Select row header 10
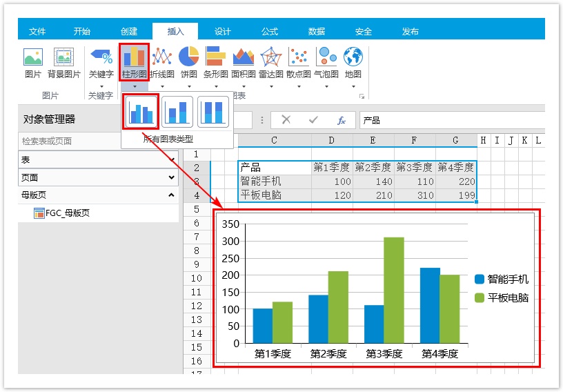This screenshot has height=392, width=563. coord(197,278)
